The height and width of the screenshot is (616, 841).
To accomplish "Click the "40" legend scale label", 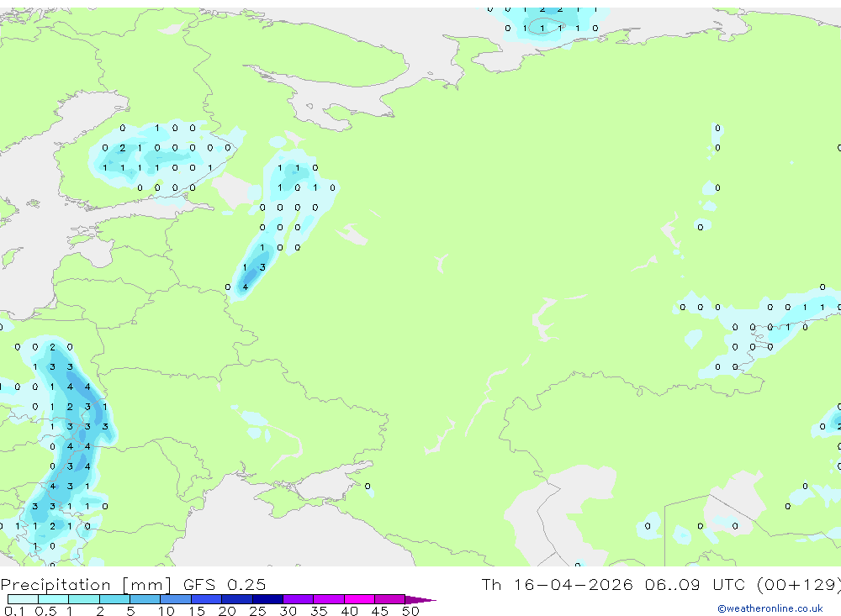I will click(x=349, y=611).
